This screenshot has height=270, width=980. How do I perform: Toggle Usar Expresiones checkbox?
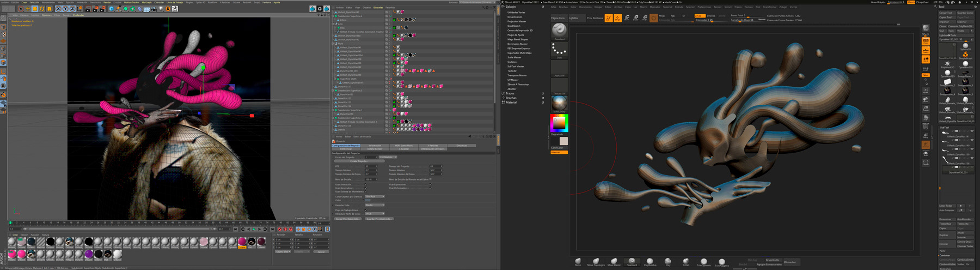[430, 184]
